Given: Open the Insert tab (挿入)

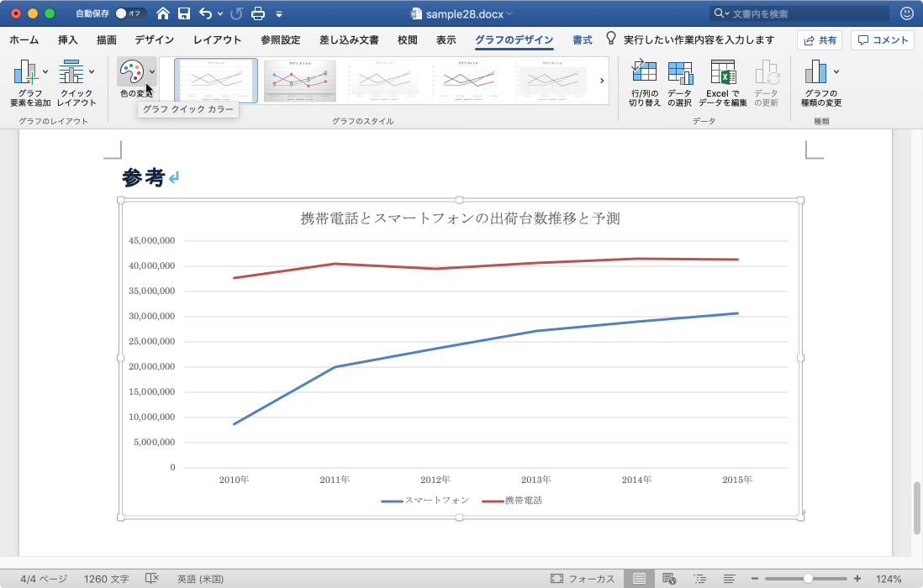Looking at the screenshot, I should click(x=68, y=40).
